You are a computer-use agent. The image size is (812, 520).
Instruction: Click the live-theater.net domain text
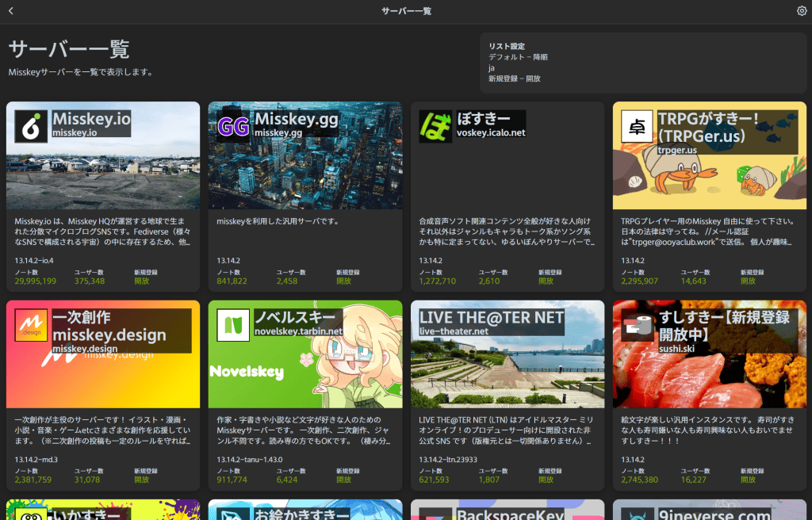click(x=454, y=331)
